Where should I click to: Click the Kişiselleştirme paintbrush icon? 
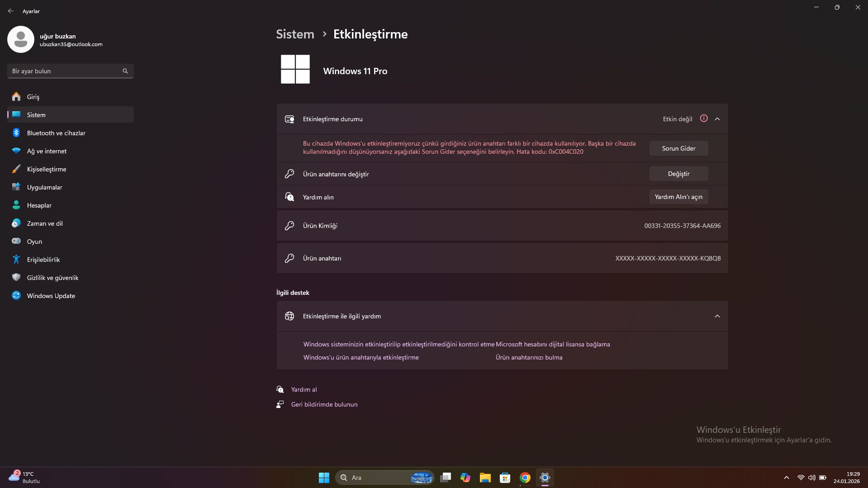(x=16, y=169)
